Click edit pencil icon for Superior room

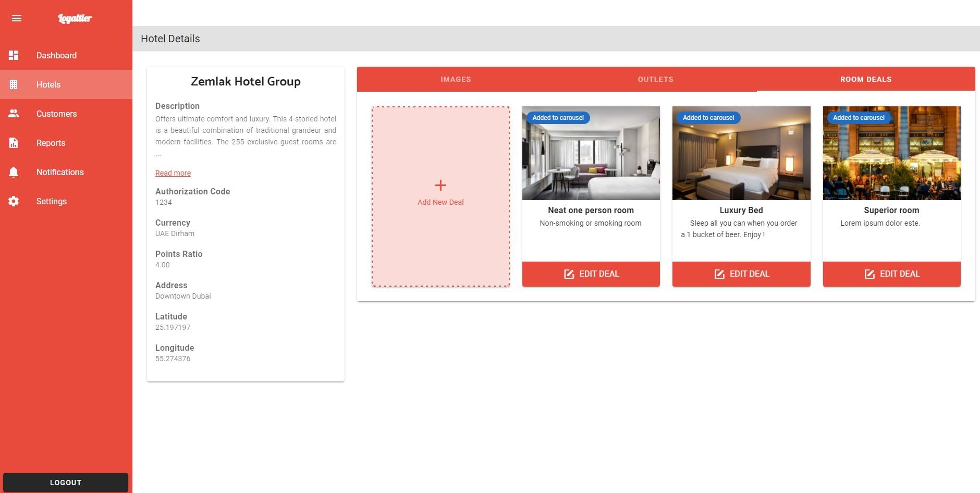click(869, 274)
